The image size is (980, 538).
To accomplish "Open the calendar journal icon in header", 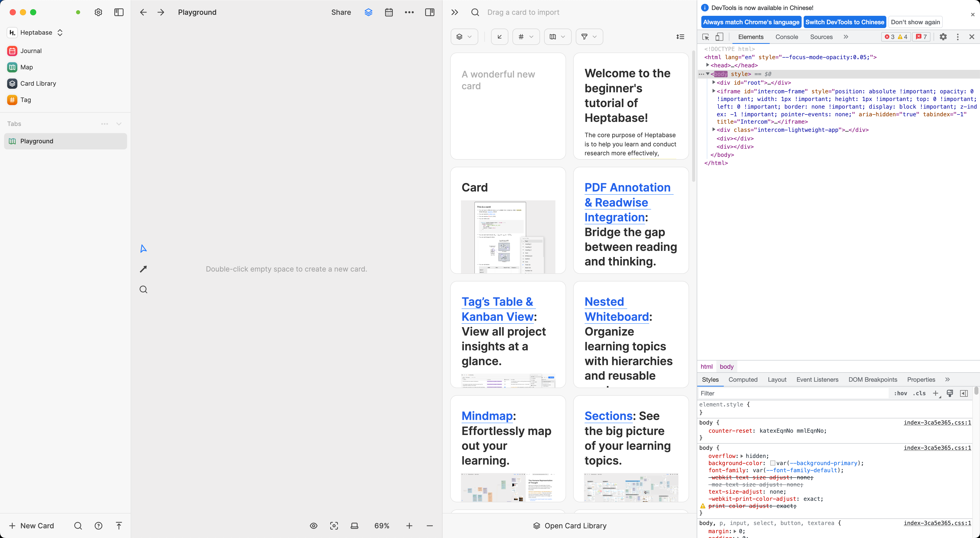I will (x=389, y=12).
